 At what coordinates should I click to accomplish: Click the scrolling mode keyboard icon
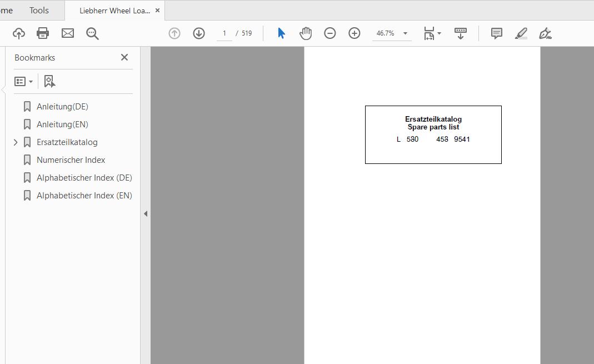[x=461, y=33]
